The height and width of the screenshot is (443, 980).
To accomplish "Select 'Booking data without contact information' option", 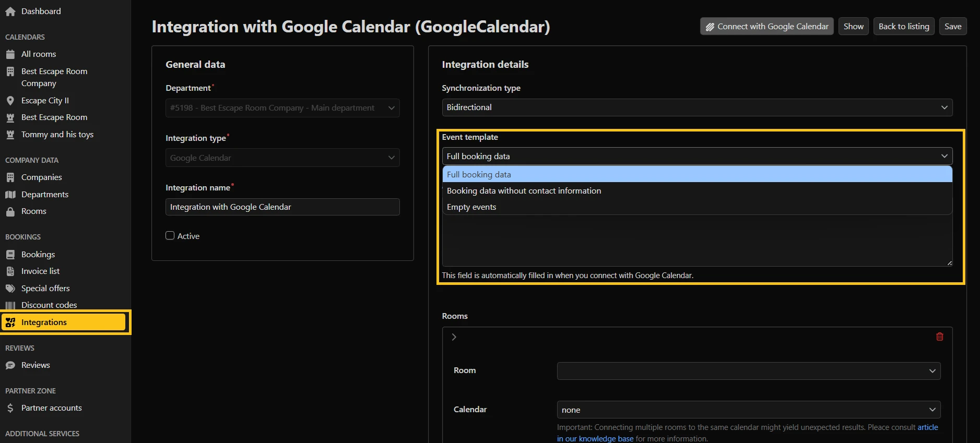I will (524, 191).
